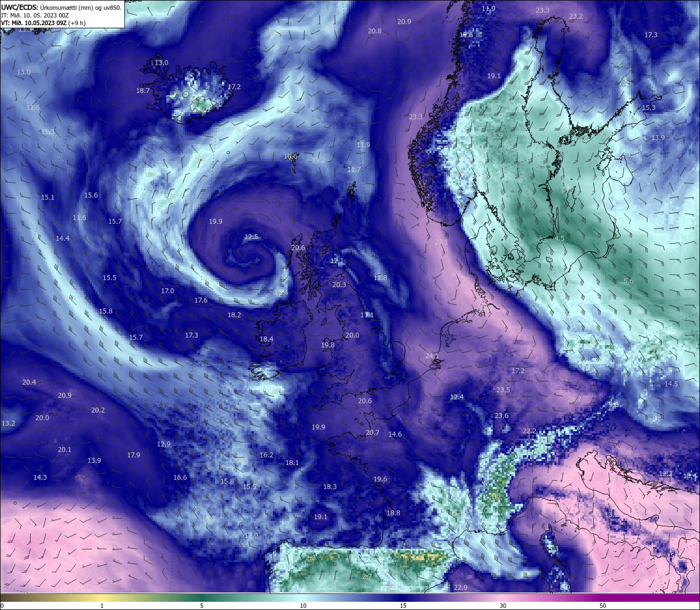The width and height of the screenshot is (700, 610).
Task: Select the 18.3 value in Bay of Biscay
Action: pyautogui.click(x=330, y=487)
